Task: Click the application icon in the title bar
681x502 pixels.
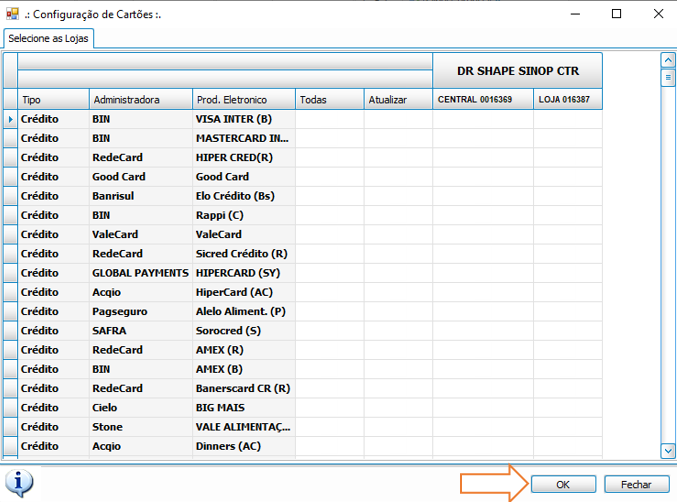Action: (12, 14)
